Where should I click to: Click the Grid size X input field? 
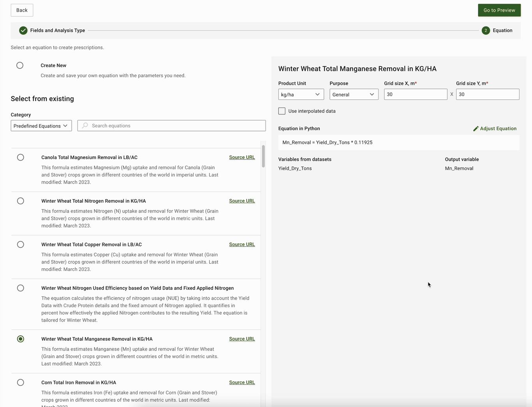click(x=415, y=94)
